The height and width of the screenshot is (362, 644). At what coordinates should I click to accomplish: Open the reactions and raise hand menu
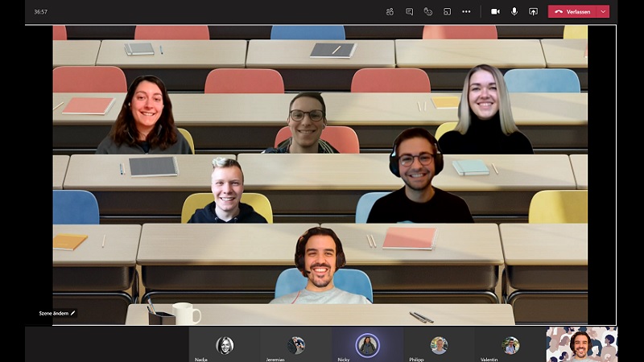(x=428, y=11)
